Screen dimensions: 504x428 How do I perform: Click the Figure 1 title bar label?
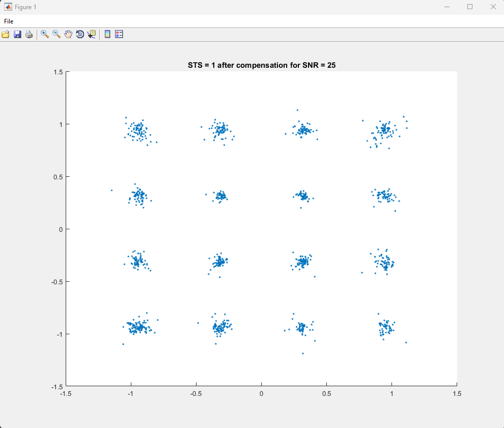pos(24,7)
